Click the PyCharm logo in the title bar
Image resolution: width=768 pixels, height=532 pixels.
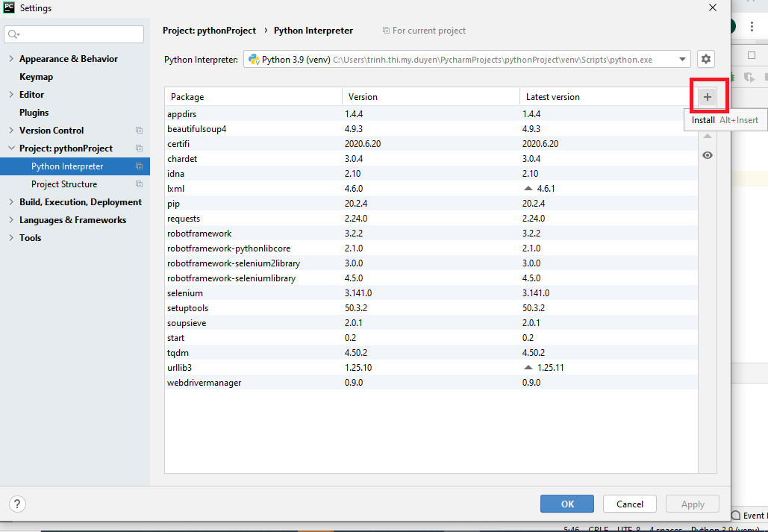[x=9, y=7]
